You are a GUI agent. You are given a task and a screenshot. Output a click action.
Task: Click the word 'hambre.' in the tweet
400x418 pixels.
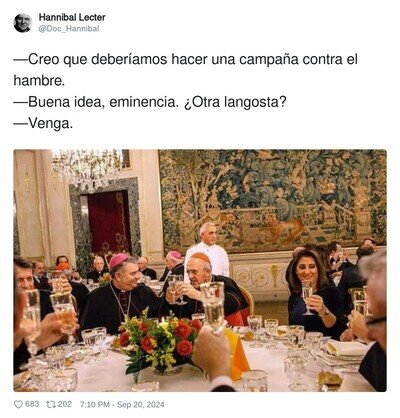(x=39, y=81)
